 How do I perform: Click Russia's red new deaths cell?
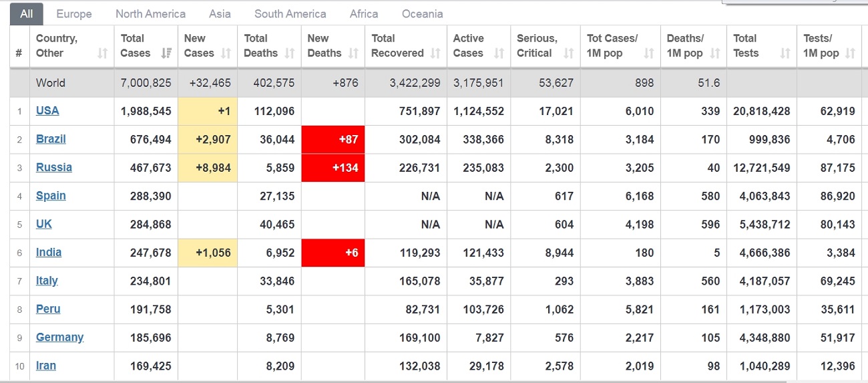(333, 168)
